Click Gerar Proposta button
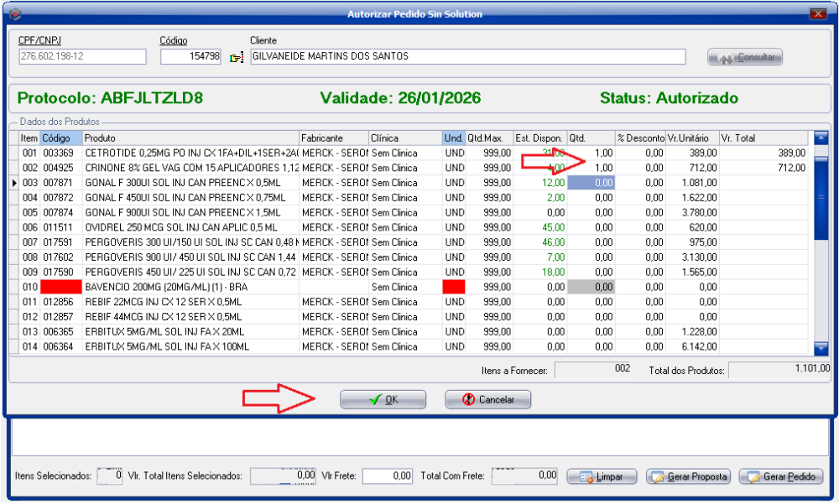The image size is (839, 504). (687, 476)
